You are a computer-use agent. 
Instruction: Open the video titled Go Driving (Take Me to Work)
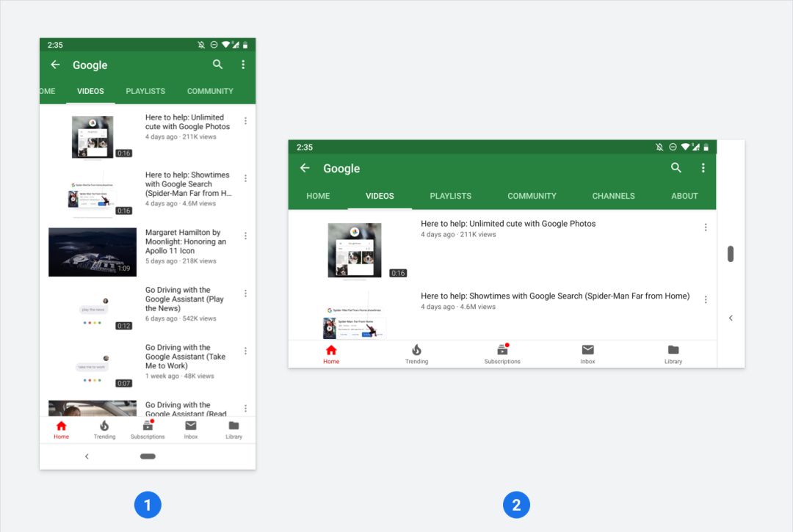pos(185,357)
